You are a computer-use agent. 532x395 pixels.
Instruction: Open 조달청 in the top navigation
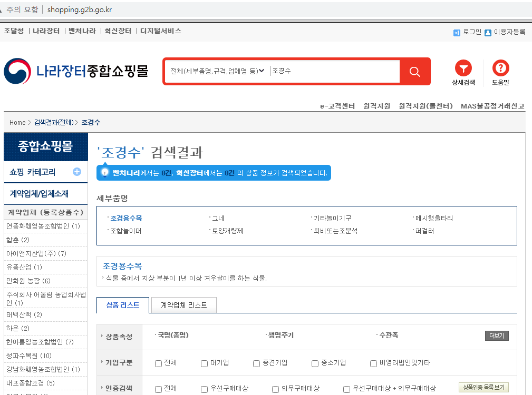14,31
